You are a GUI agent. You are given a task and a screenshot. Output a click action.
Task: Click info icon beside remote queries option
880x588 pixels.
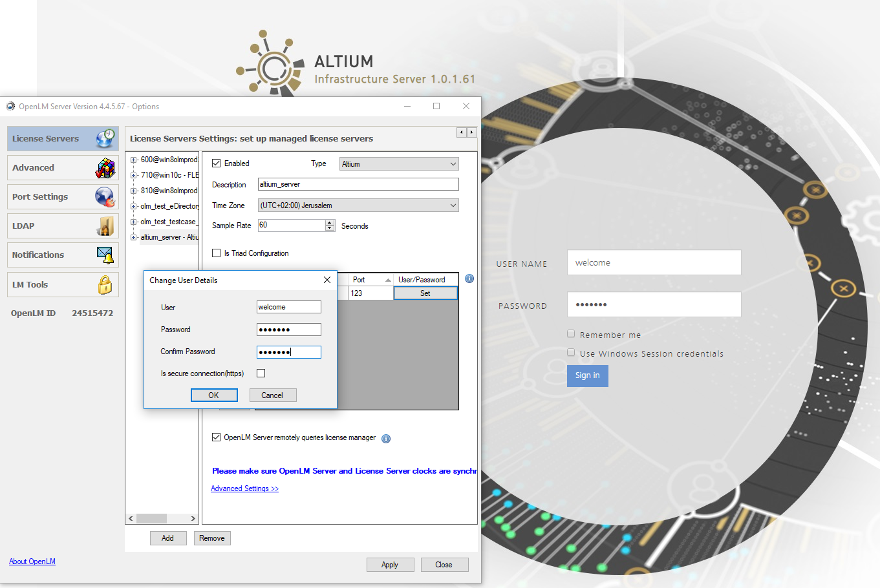pos(386,439)
